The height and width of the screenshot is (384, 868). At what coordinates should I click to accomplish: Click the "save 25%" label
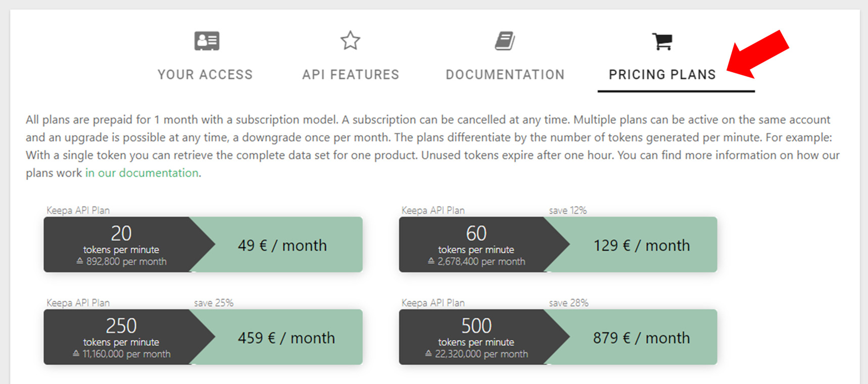click(x=214, y=303)
